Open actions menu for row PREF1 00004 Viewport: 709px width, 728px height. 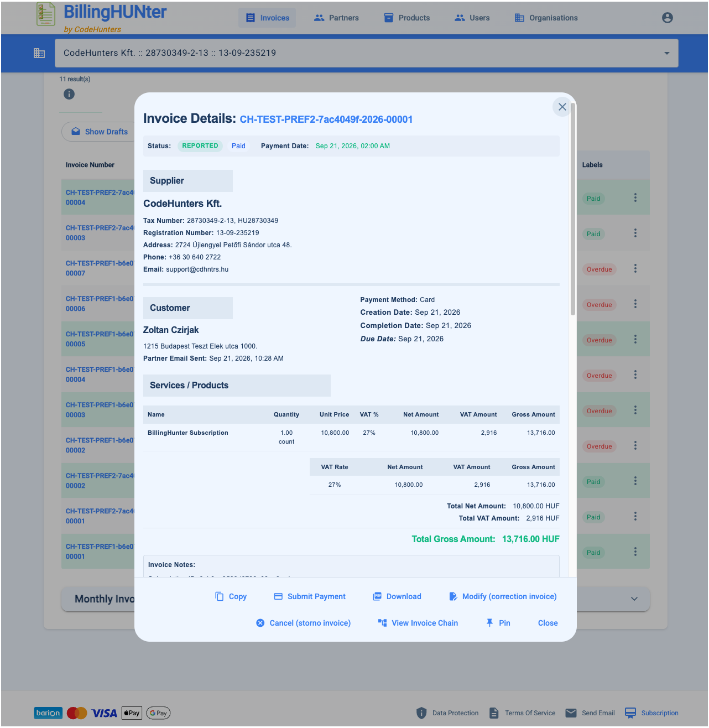click(635, 375)
